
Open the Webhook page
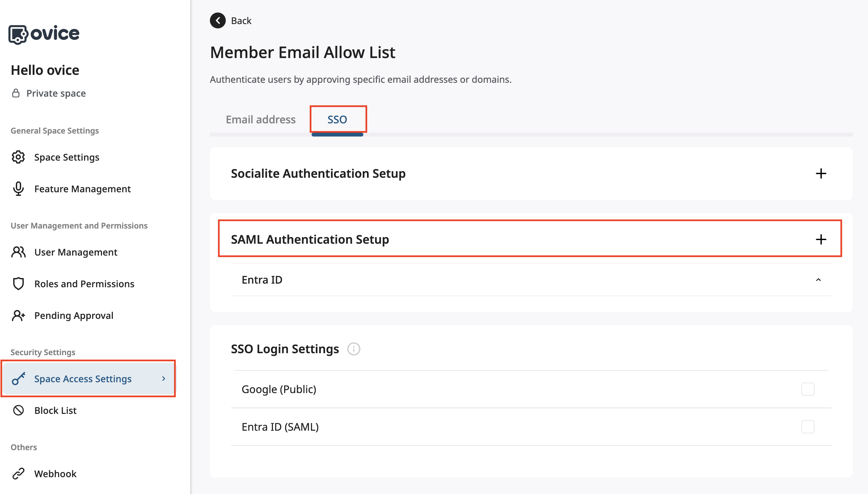pyautogui.click(x=55, y=474)
